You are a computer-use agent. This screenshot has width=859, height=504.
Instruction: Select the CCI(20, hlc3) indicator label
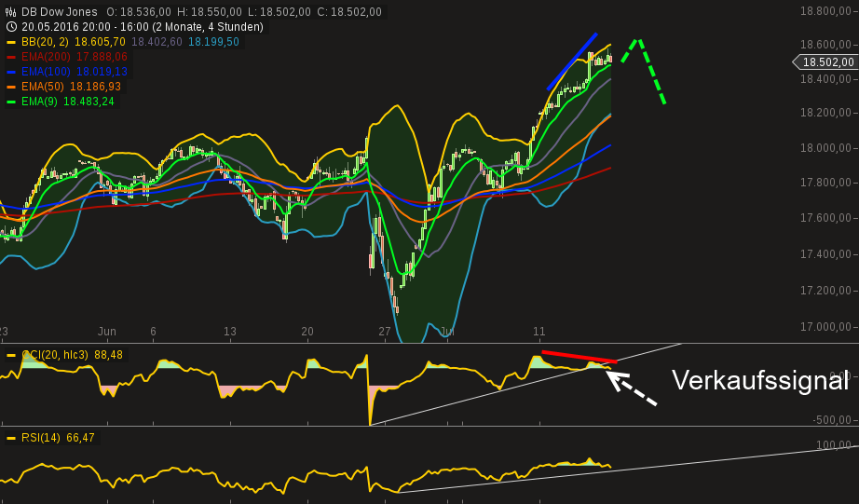point(55,355)
